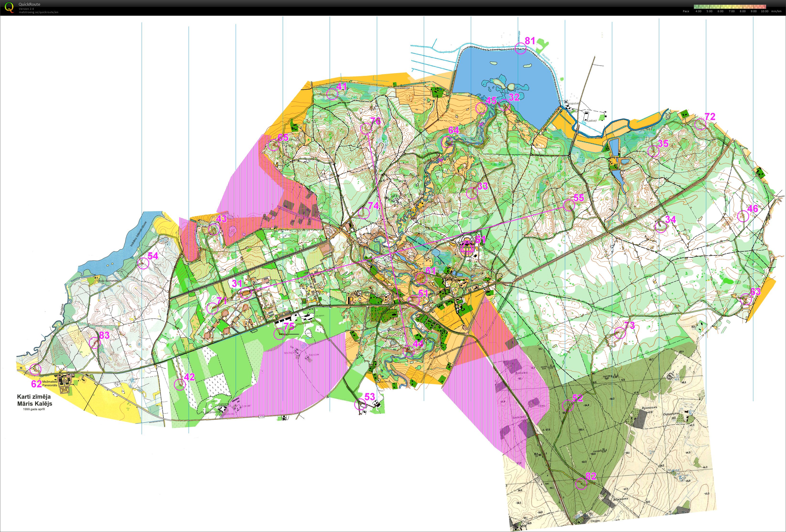
Task: Click control circle 81 by the lake
Action: (x=521, y=49)
